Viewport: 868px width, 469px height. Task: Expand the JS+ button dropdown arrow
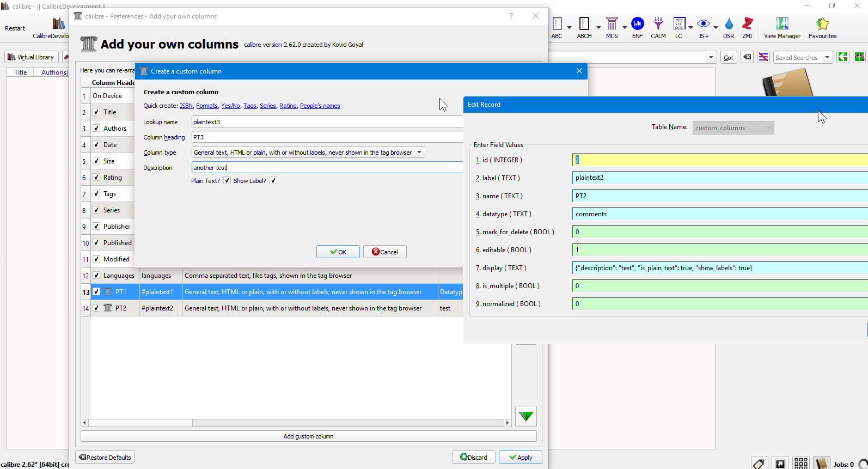click(x=716, y=27)
